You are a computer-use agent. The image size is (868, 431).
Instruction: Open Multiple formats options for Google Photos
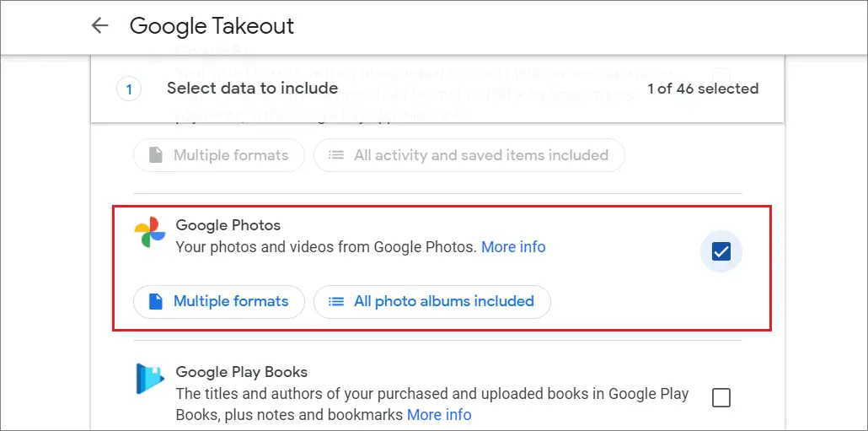219,301
